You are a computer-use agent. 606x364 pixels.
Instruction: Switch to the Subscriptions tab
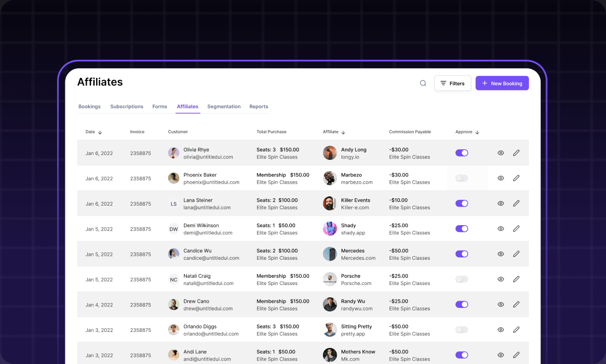pyautogui.click(x=127, y=107)
